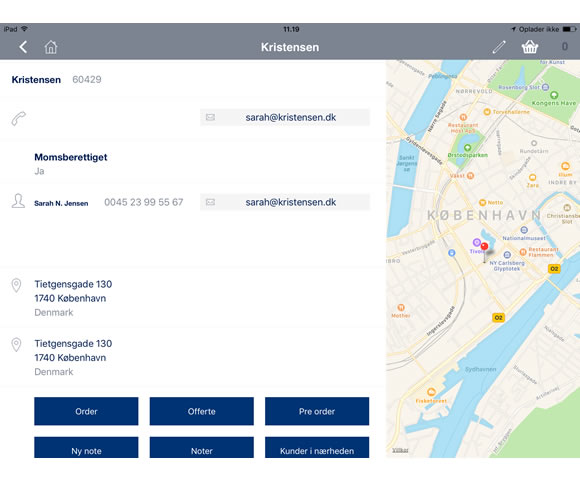Create a new Order
This screenshot has height=480, width=580.
coord(86,411)
